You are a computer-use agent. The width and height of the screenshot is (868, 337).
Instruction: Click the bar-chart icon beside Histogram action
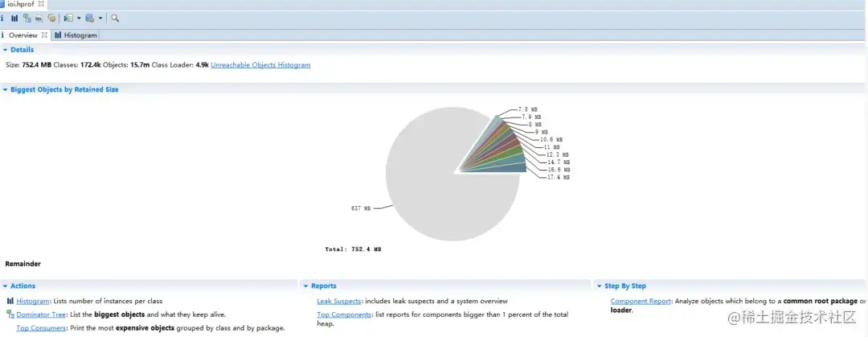[x=10, y=301]
